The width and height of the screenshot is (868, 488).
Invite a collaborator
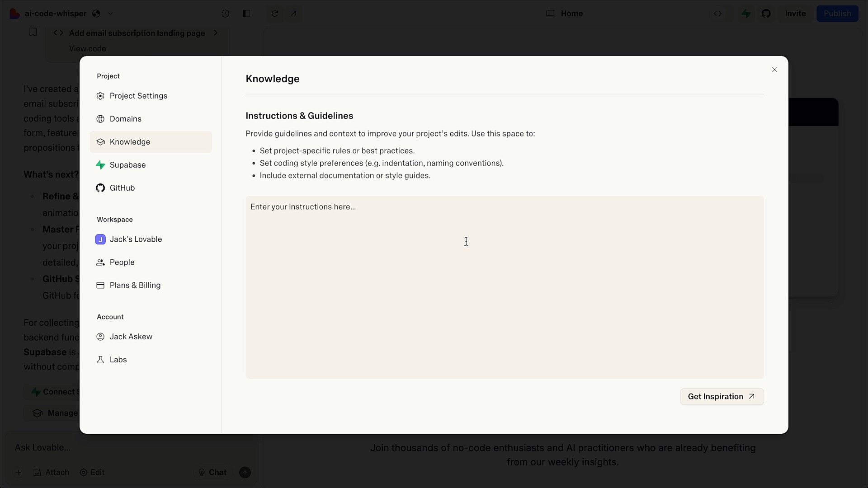(x=795, y=14)
